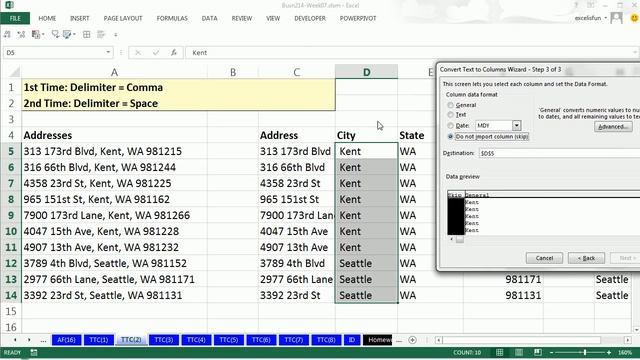Click the formula bar showing Kent
The height and width of the screenshot is (360, 640).
click(x=411, y=53)
